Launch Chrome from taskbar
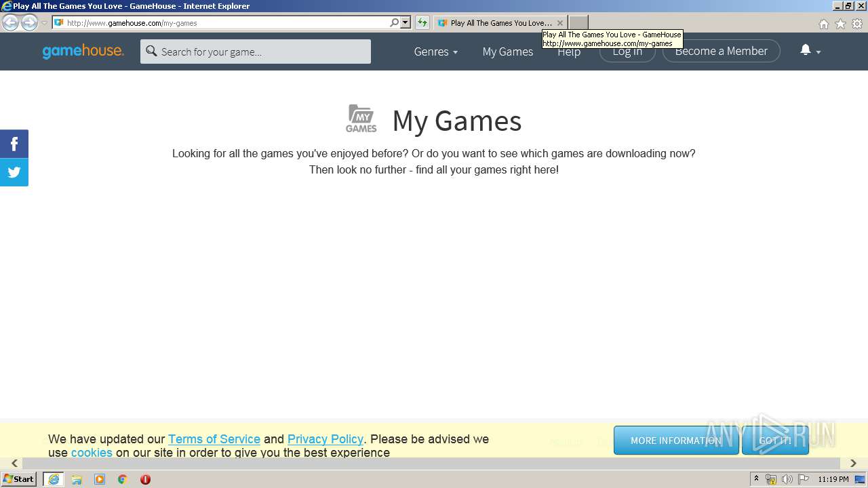 [123, 479]
